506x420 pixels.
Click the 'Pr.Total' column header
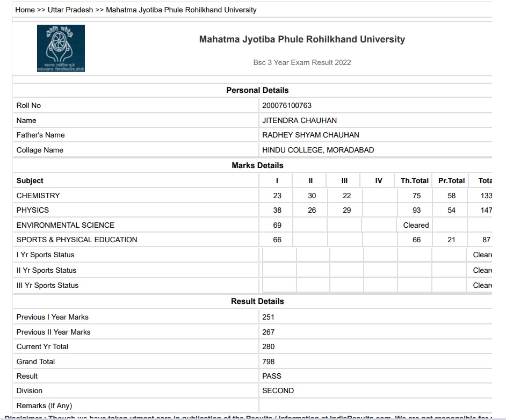[x=451, y=180]
